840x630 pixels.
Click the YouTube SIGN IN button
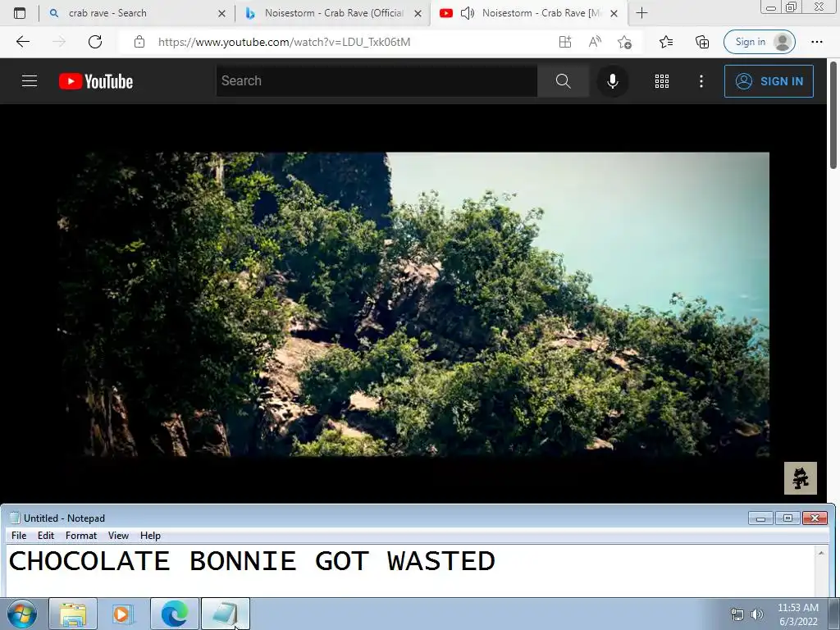[769, 81]
